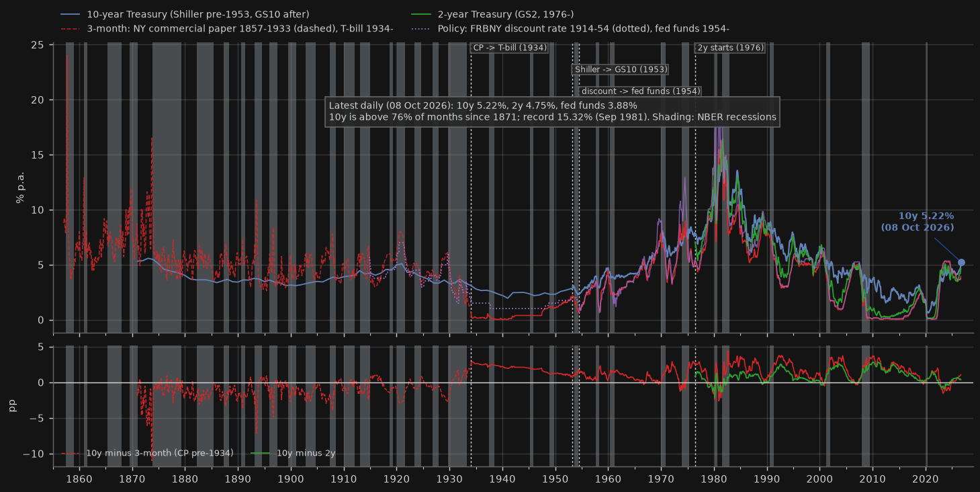Screen dimensions: 980x492
Task: Click the 1980 x-axis tick label
Action: 715,479
